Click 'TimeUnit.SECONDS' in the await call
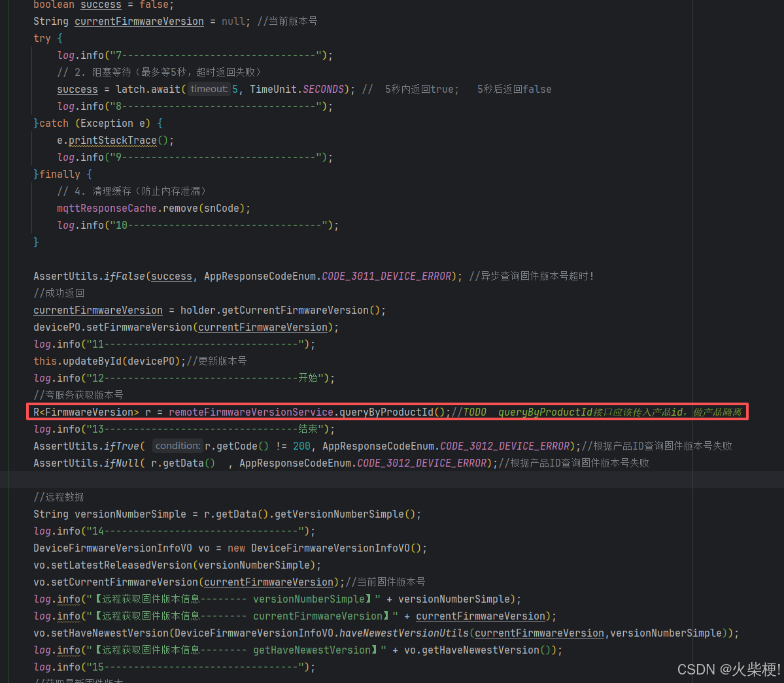The height and width of the screenshot is (683, 784). pyautogui.click(x=297, y=90)
